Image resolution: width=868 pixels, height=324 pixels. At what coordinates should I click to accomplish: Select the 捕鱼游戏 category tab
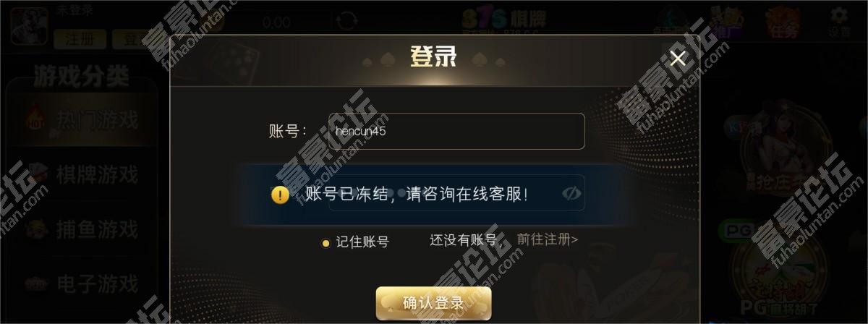(82, 229)
